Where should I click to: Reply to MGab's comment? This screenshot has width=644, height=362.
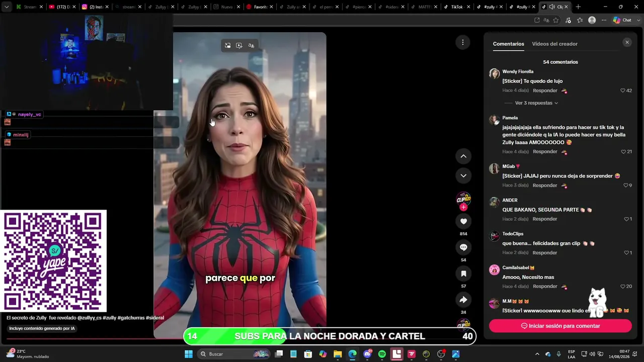pos(545,186)
